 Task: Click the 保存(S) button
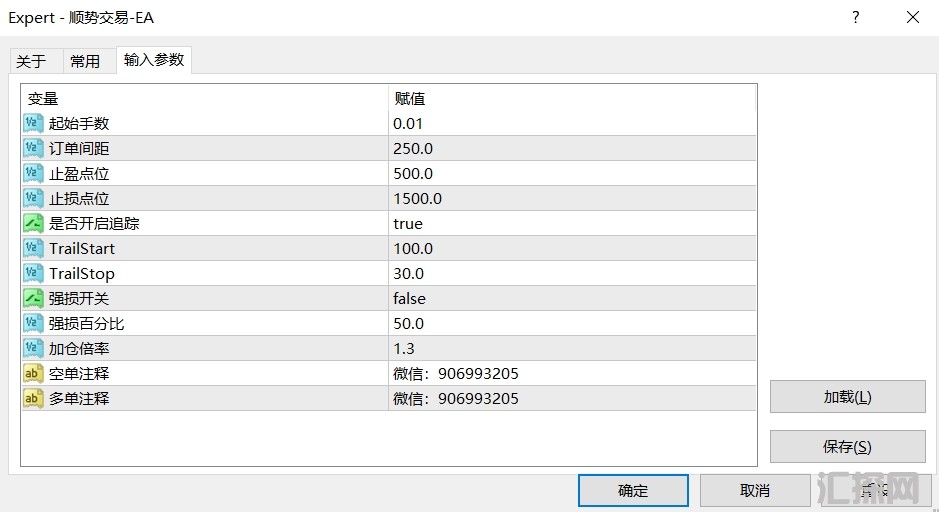coord(847,447)
